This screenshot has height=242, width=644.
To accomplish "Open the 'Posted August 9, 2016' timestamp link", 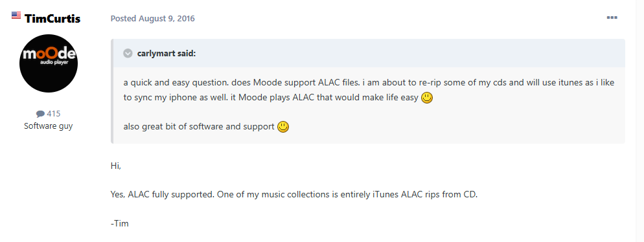I will 153,19.
